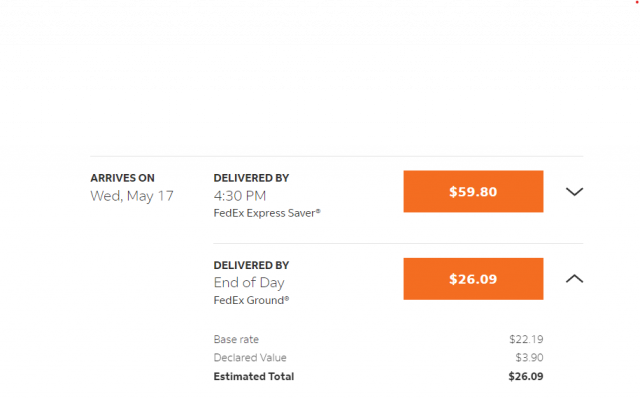Click the Base rate label
This screenshot has width=640, height=399.
point(236,339)
